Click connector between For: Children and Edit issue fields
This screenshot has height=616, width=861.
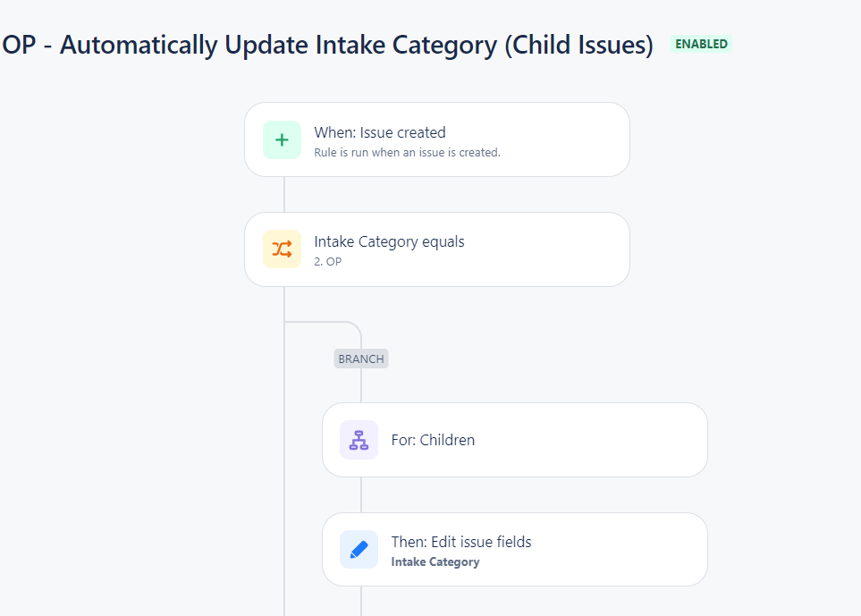coord(361,494)
